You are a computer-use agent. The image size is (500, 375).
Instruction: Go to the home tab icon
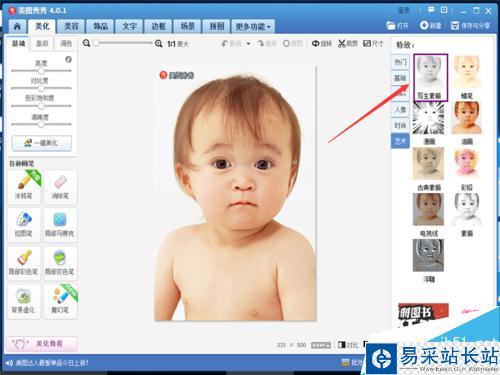point(17,26)
